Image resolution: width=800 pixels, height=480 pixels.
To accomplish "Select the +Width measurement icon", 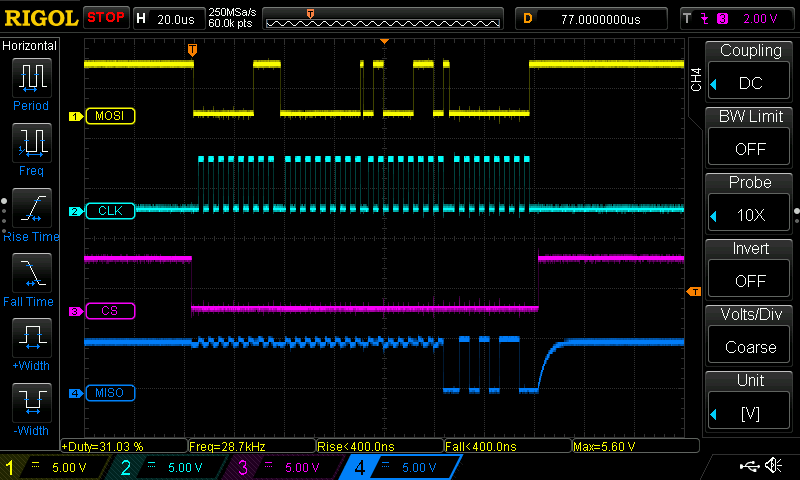I will click(x=32, y=337).
